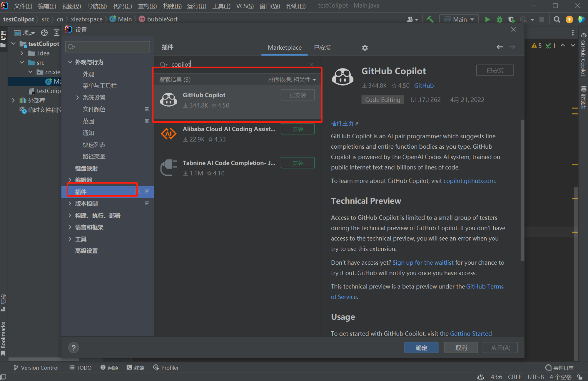Image resolution: width=588 pixels, height=381 pixels.
Task: Expand the 构建、执行、部署 section
Action: 70,215
